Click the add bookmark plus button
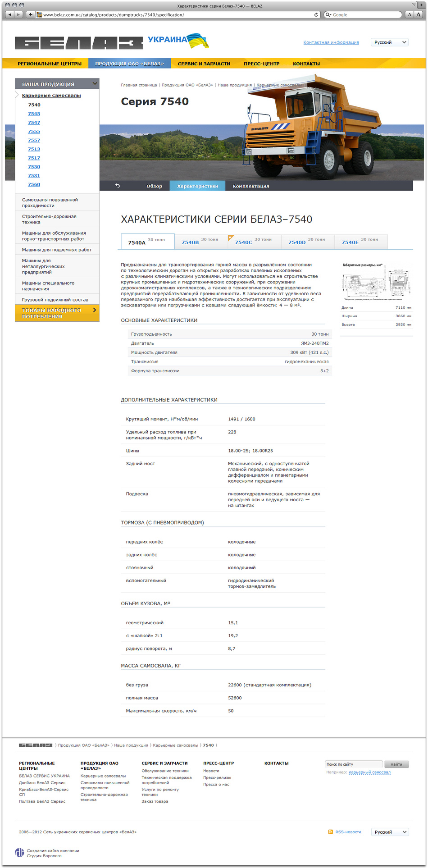Image resolution: width=428 pixels, height=868 pixels. 31,14
